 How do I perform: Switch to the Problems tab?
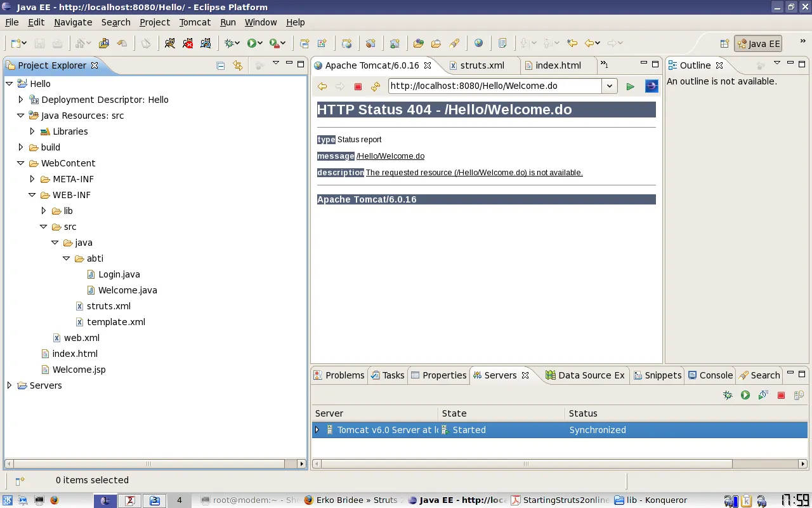click(339, 375)
